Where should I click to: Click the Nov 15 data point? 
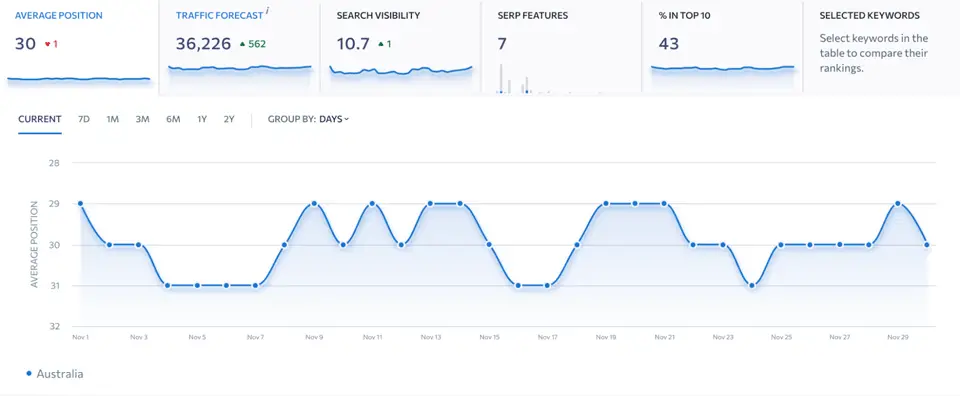click(x=489, y=245)
